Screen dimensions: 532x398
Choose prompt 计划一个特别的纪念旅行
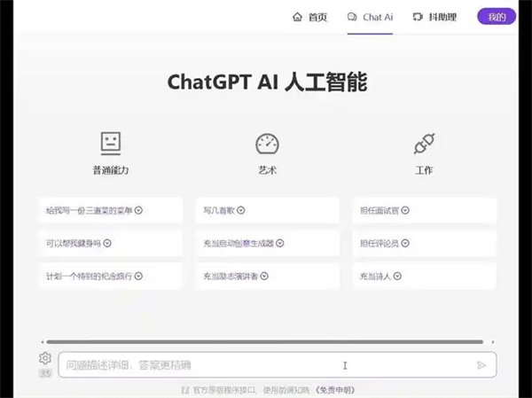[111, 277]
